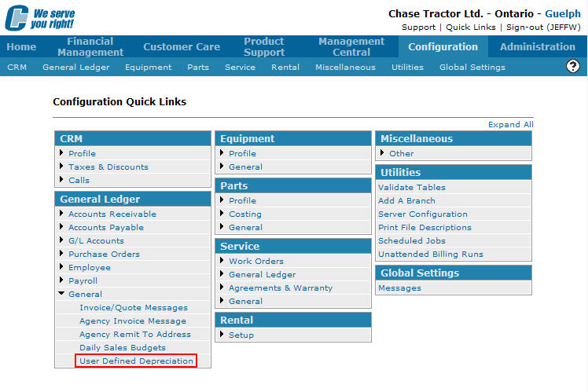Open Product Support tab

[x=264, y=46]
